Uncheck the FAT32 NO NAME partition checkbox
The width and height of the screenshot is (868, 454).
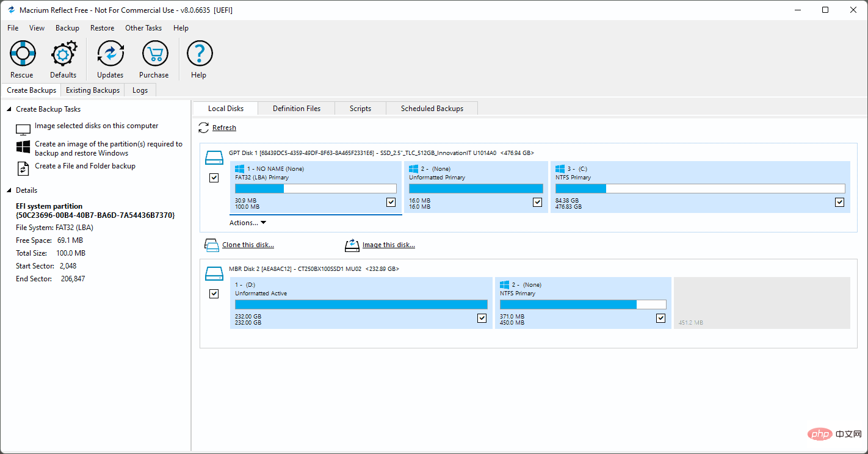pos(391,202)
